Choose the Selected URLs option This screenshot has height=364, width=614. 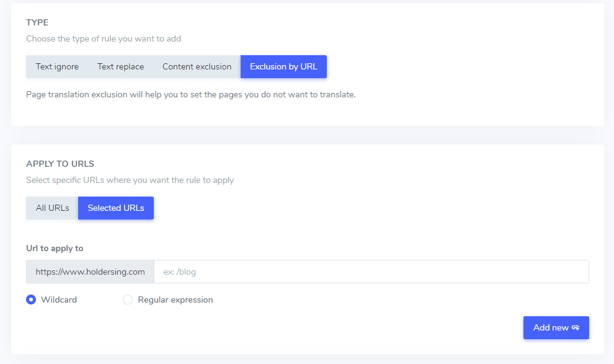[x=116, y=208]
